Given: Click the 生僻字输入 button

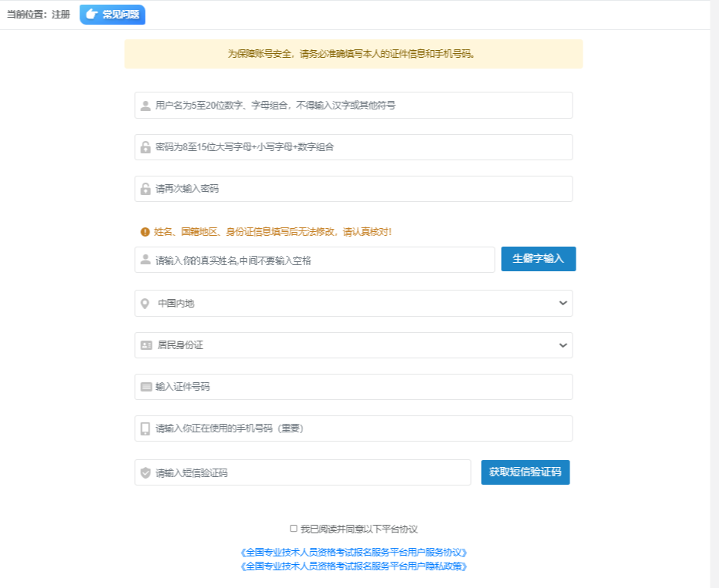Looking at the screenshot, I should coord(539,259).
